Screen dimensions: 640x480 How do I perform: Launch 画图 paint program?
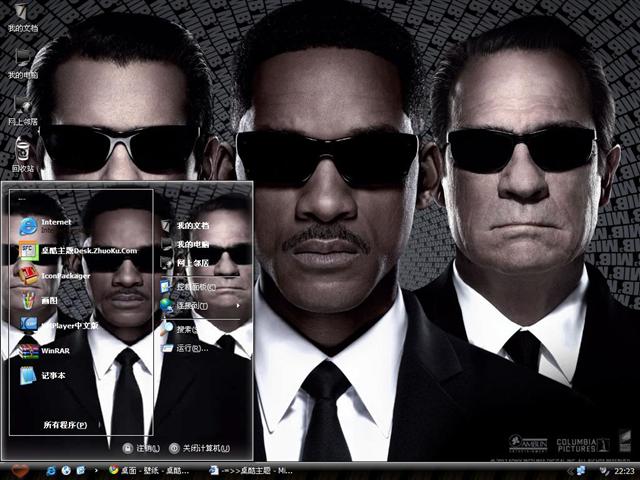pos(39,301)
